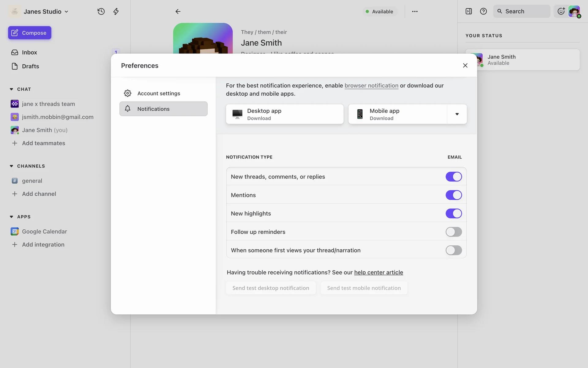588x368 pixels.
Task: Click the emoji status smiley icon
Action: [x=561, y=11]
